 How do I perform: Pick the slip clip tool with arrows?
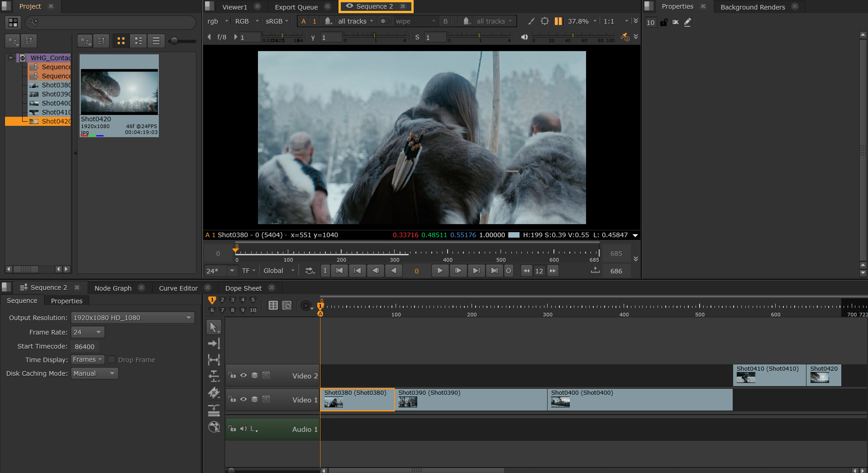coord(214,360)
